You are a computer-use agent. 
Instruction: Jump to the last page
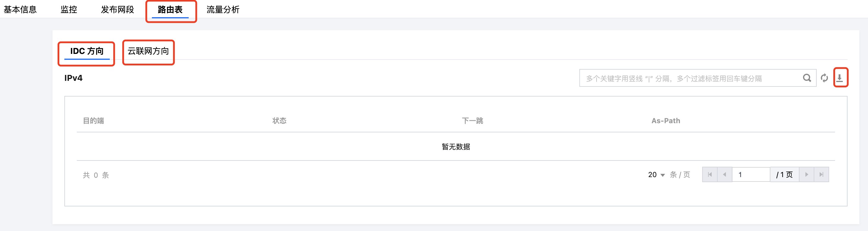(x=821, y=174)
